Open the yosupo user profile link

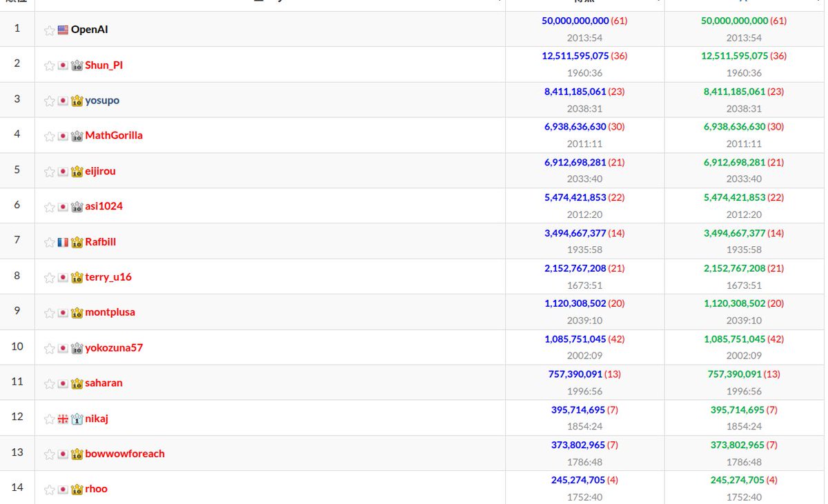(x=102, y=101)
